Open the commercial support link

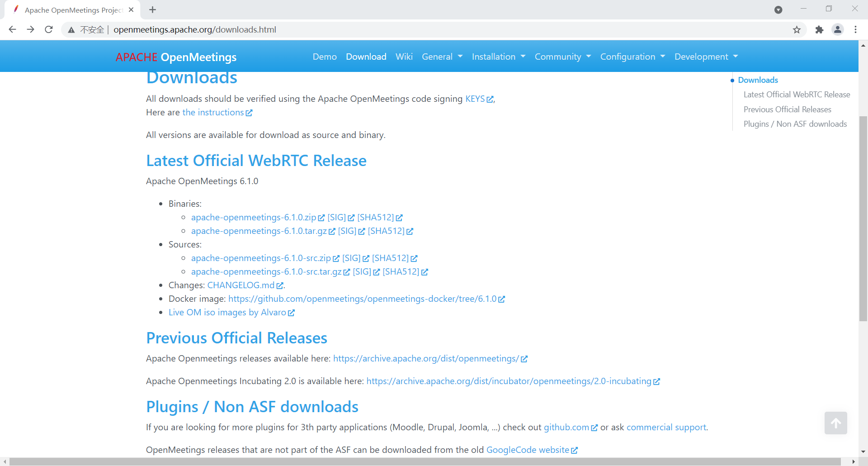[666, 427]
